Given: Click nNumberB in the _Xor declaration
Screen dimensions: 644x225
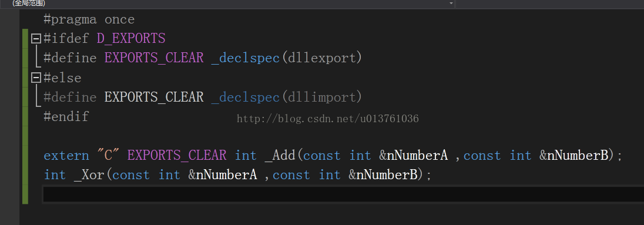Looking at the screenshot, I should click(x=387, y=175).
